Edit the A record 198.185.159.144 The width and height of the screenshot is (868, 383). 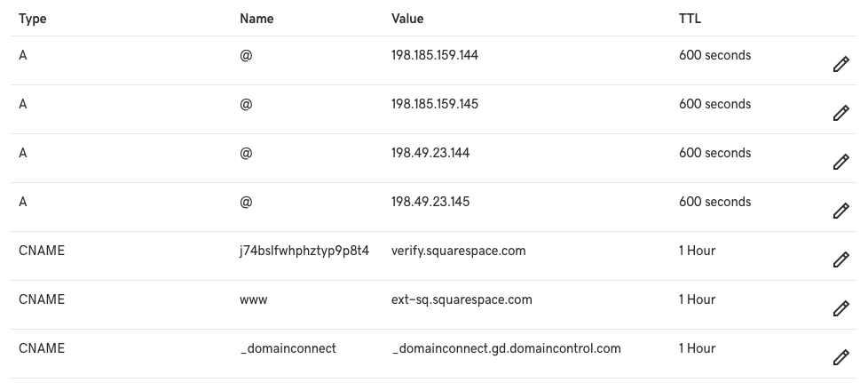tap(840, 65)
